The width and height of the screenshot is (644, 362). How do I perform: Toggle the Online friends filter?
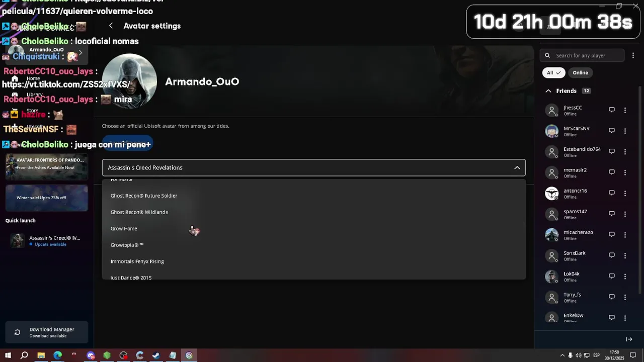click(580, 72)
